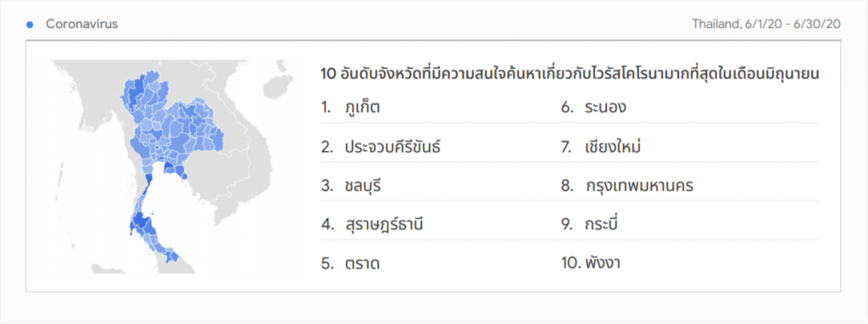Choose rank 3 ชลบุรี in list
This screenshot has width=868, height=324.
click(x=351, y=186)
